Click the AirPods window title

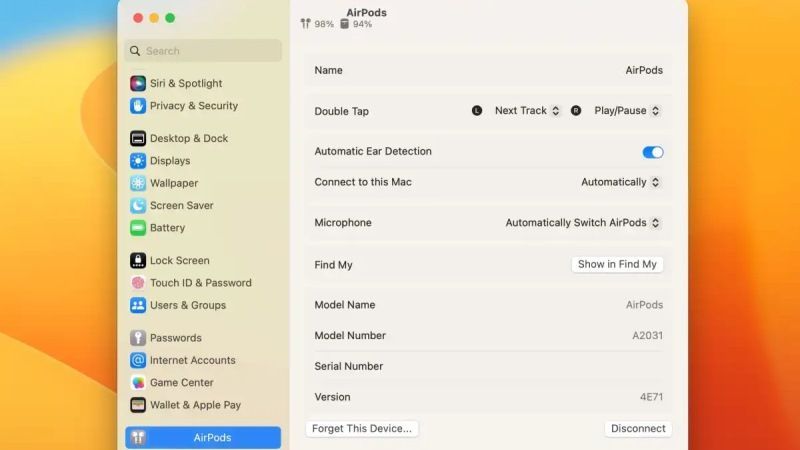coord(366,12)
